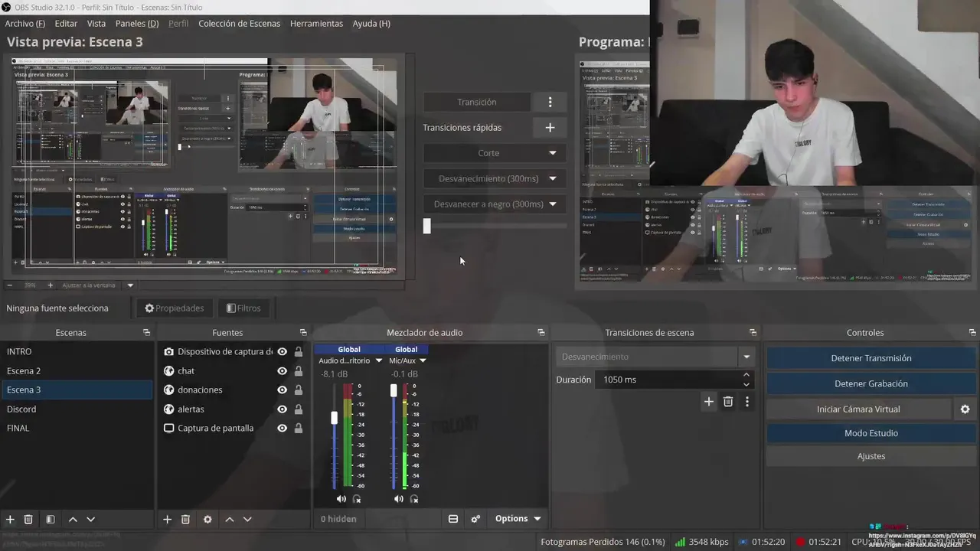Move source down arrow in Fuentes panel
Screen dimensions: 980x551
coord(247,520)
